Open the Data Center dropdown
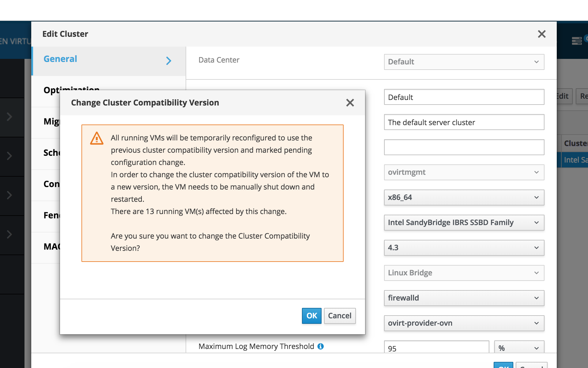The width and height of the screenshot is (588, 368). pyautogui.click(x=464, y=62)
